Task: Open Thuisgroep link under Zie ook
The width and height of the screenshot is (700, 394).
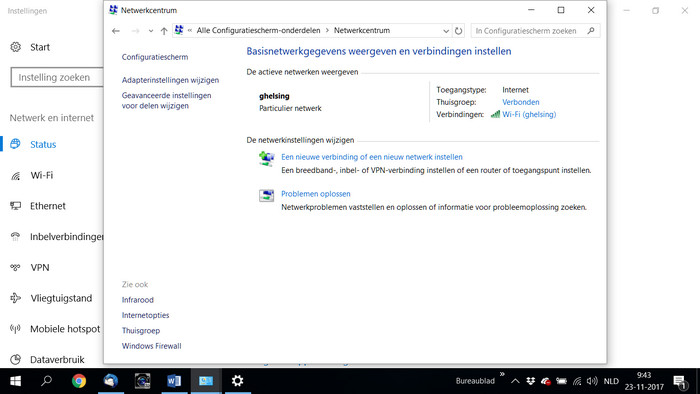Action: click(x=141, y=331)
